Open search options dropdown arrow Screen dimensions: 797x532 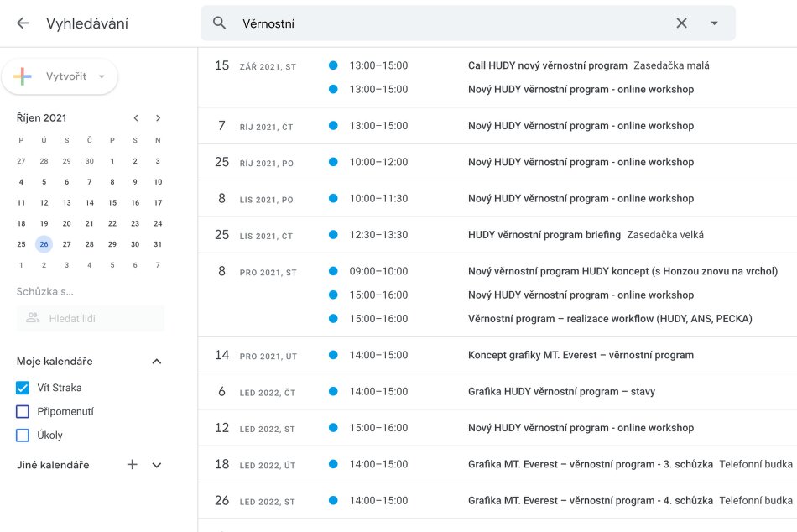[x=714, y=23]
